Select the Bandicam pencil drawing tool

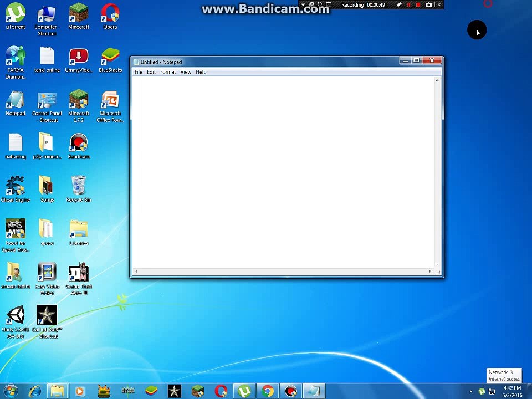tap(400, 5)
